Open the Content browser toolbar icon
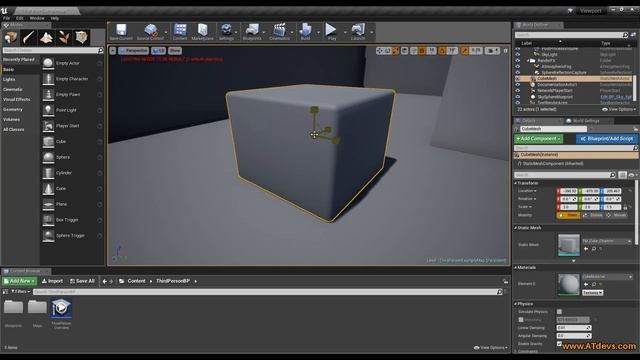 (x=180, y=32)
